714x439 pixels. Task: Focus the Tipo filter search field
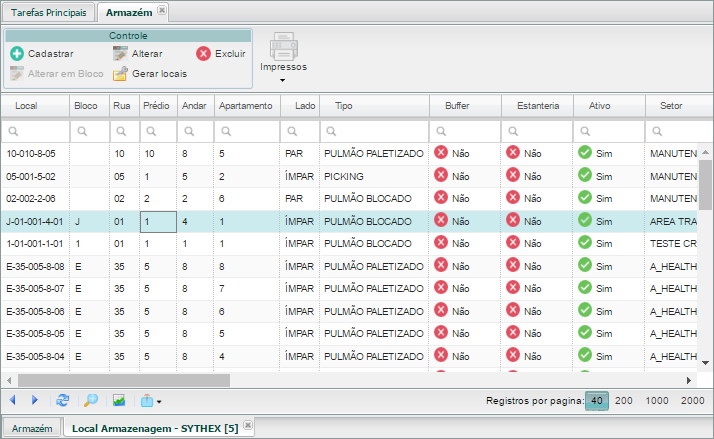tap(374, 131)
